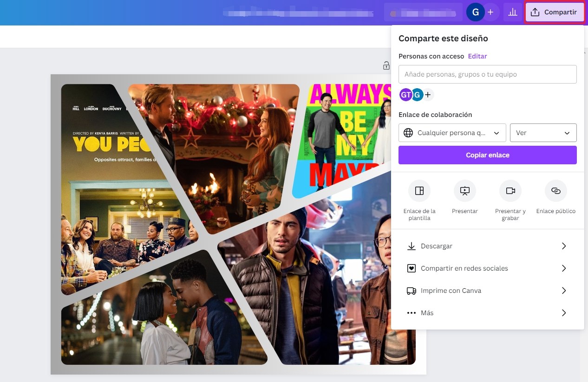The image size is (588, 382).
Task: Expand the chevron on the Descargar row
Action: 564,246
